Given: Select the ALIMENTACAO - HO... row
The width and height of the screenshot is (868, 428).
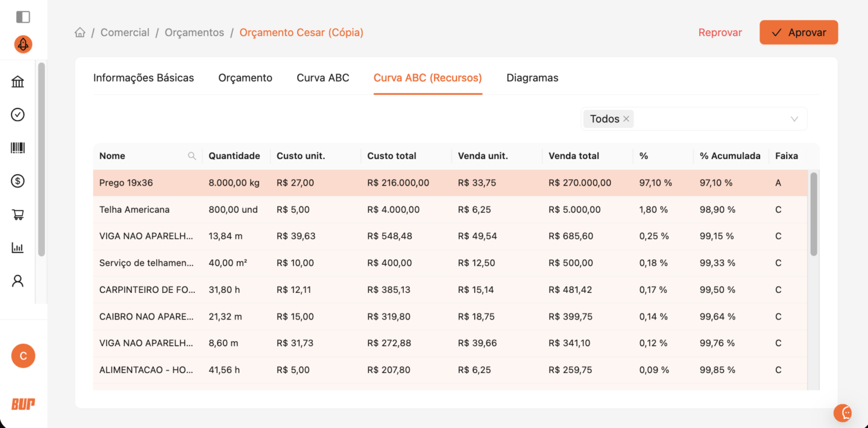Looking at the screenshot, I should point(450,370).
